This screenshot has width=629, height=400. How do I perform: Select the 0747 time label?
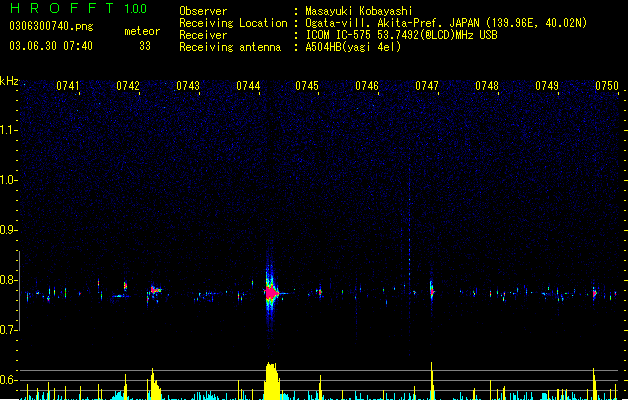pyautogui.click(x=427, y=86)
